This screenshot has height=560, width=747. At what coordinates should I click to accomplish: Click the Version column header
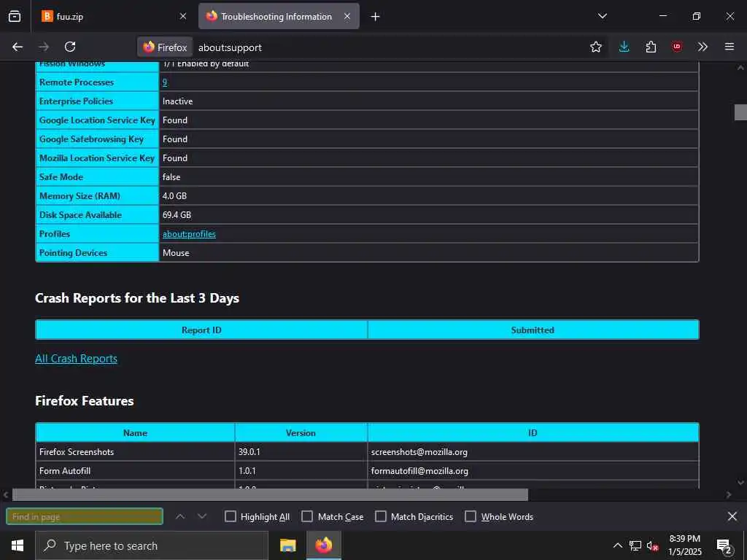(301, 433)
